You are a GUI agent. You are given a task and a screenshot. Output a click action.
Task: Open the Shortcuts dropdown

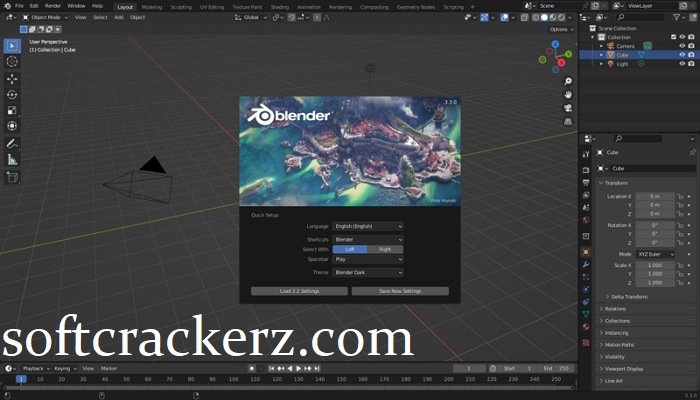tap(368, 240)
